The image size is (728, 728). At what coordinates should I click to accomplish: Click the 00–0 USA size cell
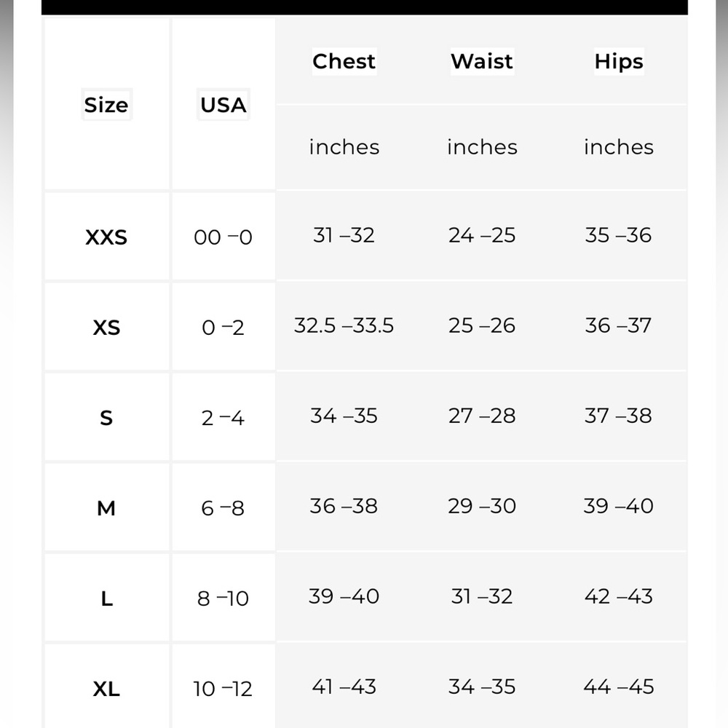(x=223, y=237)
